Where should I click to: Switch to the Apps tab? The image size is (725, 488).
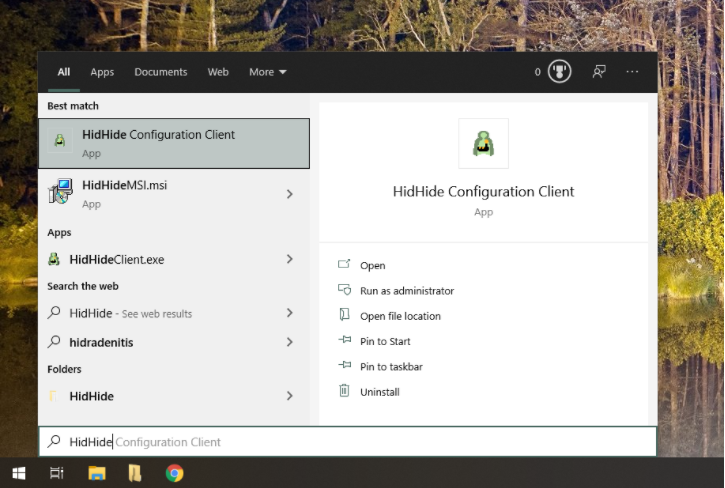102,72
